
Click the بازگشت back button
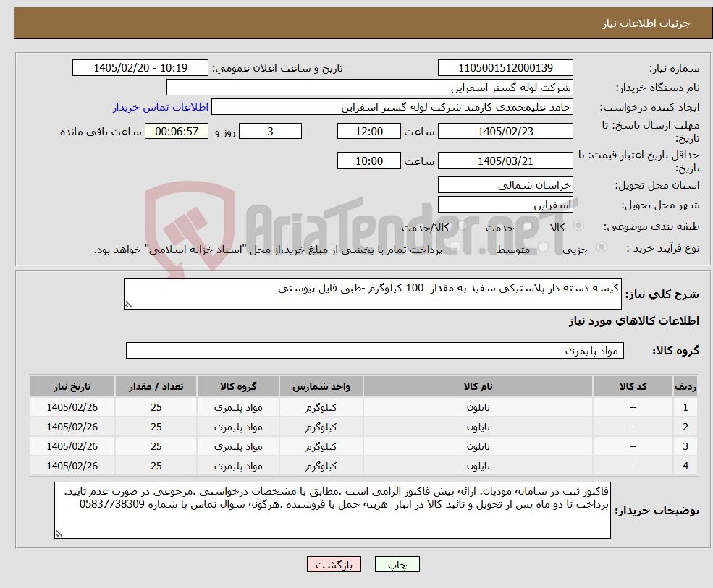334,564
